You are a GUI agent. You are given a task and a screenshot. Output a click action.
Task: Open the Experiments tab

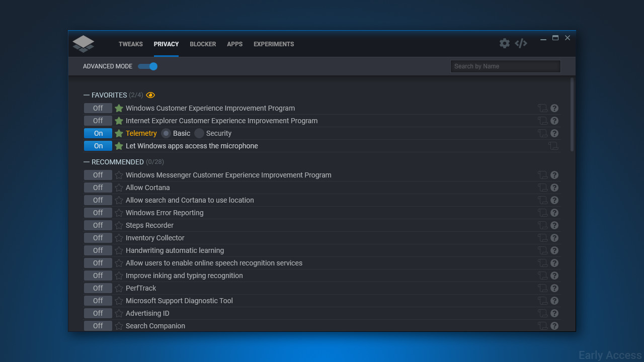coord(274,44)
